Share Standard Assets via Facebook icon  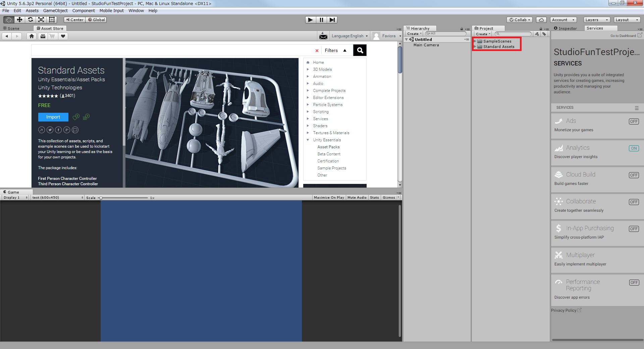[x=58, y=130]
